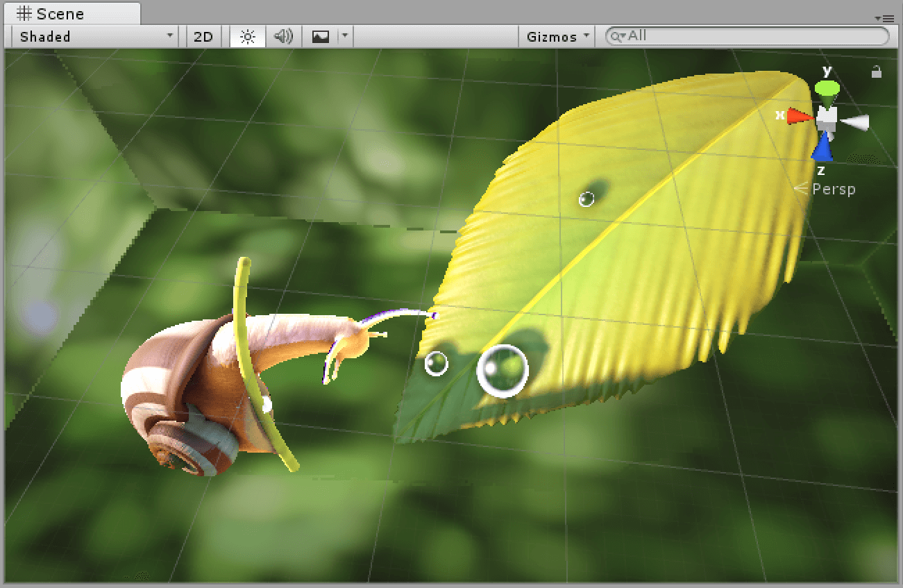
Task: Click the center cube of the orientation gizmo
Action: (x=826, y=119)
